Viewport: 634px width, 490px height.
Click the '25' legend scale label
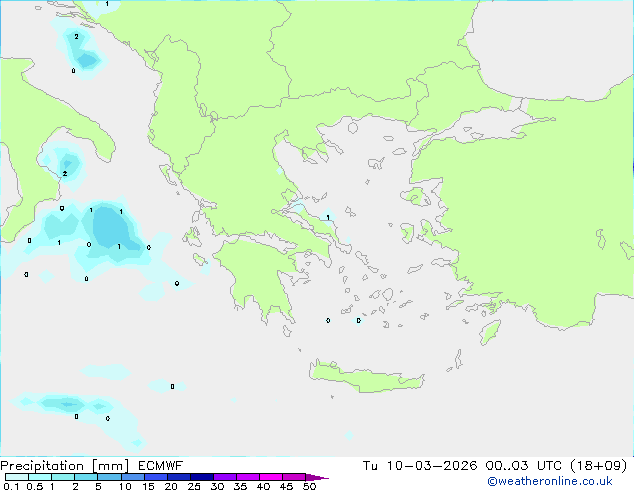194,486
